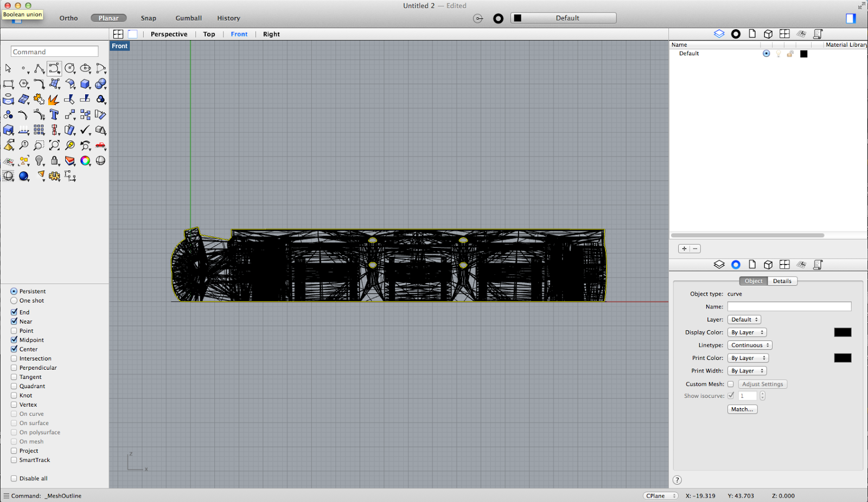Enable the Intersection osnap
Viewport: 868px width, 502px height.
(x=14, y=358)
